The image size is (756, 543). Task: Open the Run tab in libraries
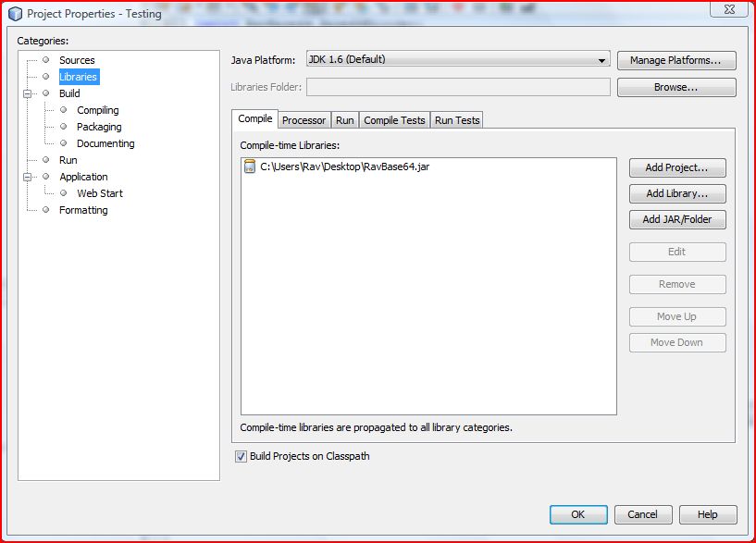point(345,120)
